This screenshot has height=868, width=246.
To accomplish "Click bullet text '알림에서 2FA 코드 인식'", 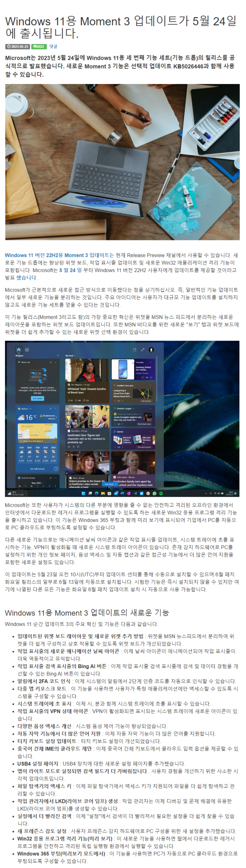I will 44,681.
